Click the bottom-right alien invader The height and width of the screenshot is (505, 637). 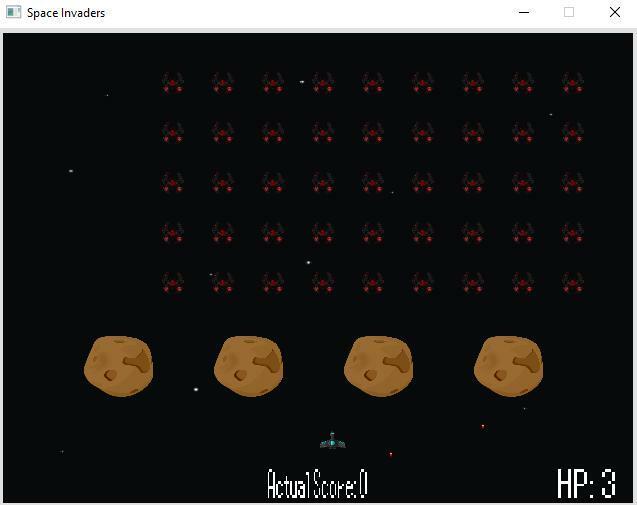pyautogui.click(x=573, y=282)
